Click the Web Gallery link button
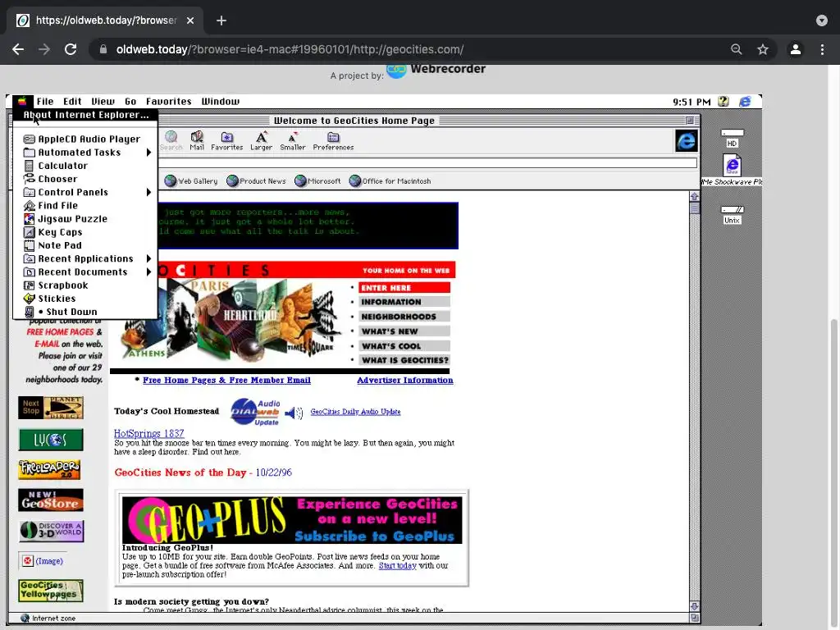 click(x=191, y=181)
